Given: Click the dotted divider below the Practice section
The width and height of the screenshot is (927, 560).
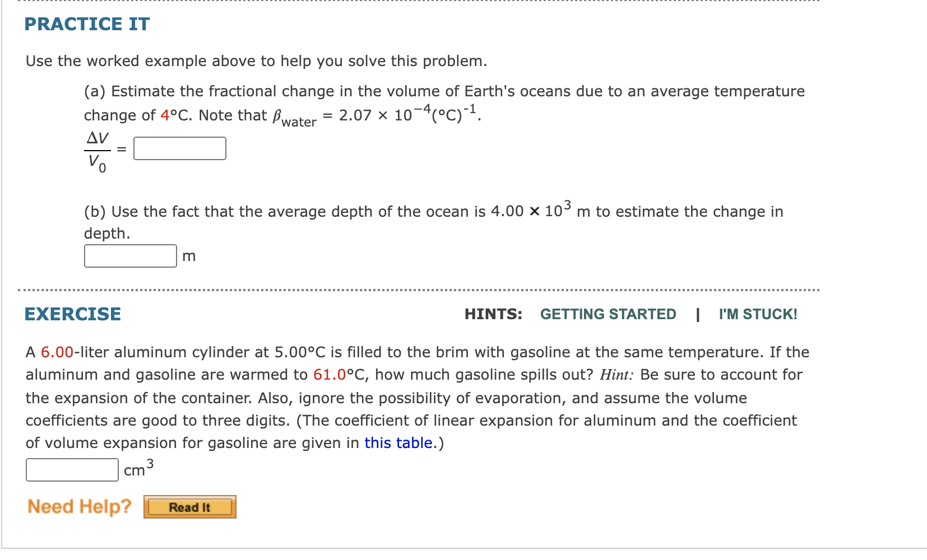Looking at the screenshot, I should tap(420, 288).
